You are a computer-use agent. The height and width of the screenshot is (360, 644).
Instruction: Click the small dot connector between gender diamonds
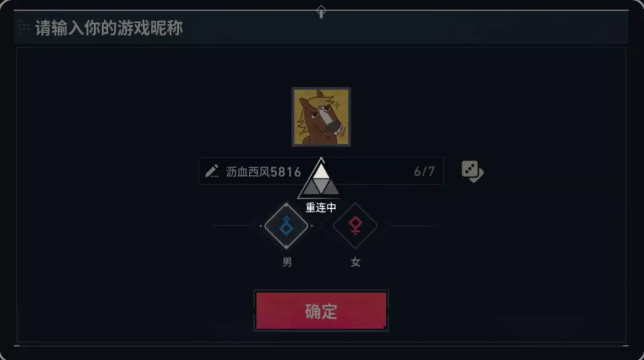pyautogui.click(x=312, y=226)
